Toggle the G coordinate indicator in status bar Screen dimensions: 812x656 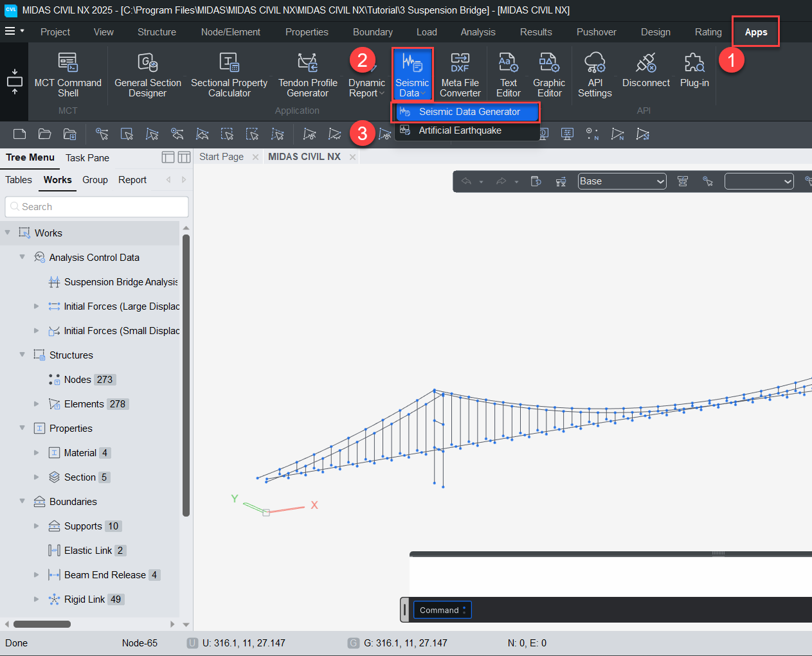(354, 643)
